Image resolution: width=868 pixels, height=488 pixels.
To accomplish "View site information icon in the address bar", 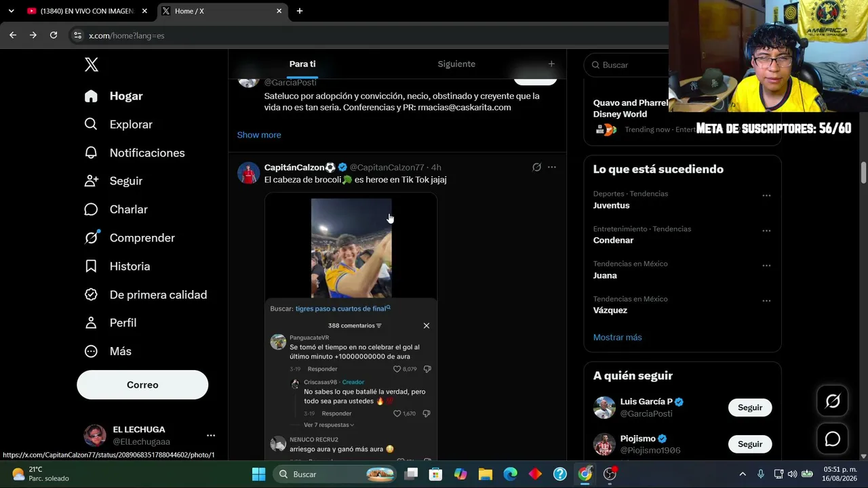I will click(x=77, y=35).
